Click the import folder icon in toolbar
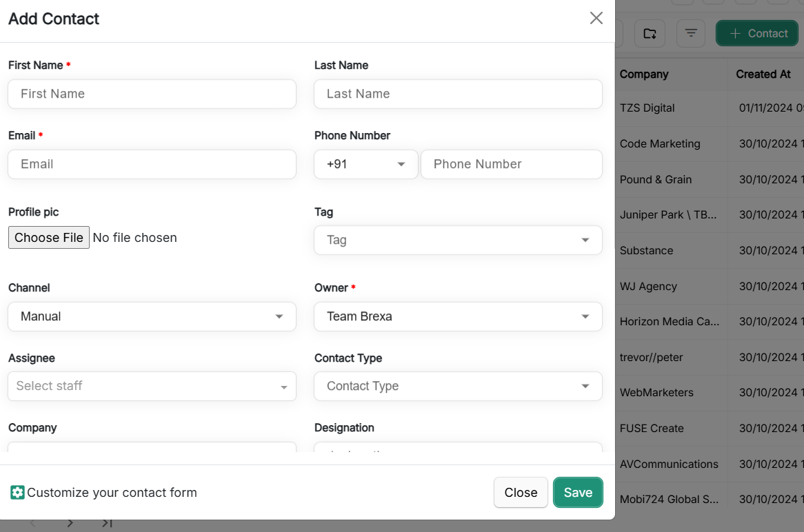The image size is (804, 532). pyautogui.click(x=650, y=34)
